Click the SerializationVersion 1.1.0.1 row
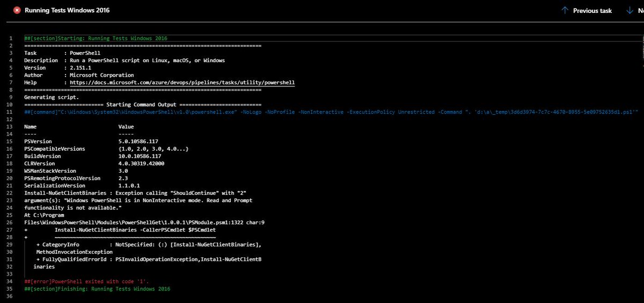644x303 pixels. (82, 186)
